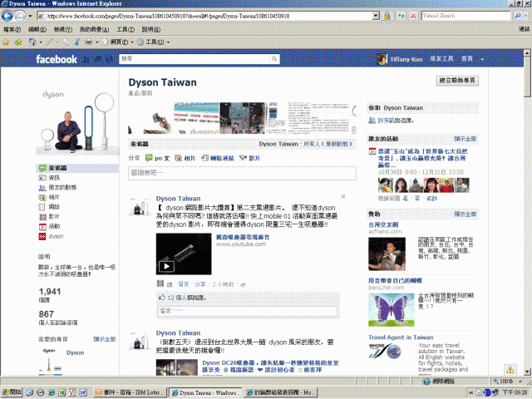The height and width of the screenshot is (399, 532).
Task: Click the status update text box
Action: 242,173
